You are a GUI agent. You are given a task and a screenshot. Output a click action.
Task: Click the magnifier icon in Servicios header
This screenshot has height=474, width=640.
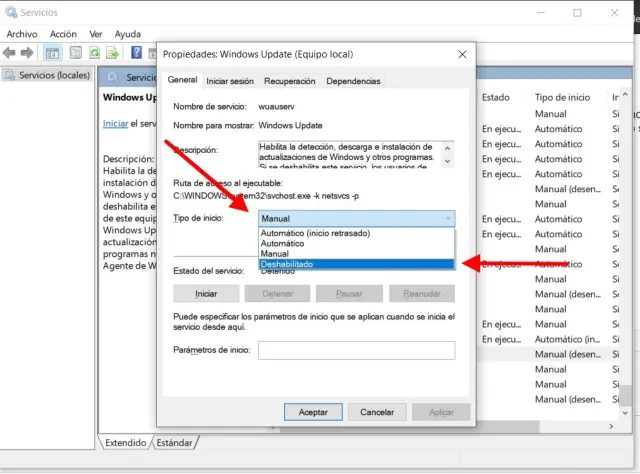point(112,77)
